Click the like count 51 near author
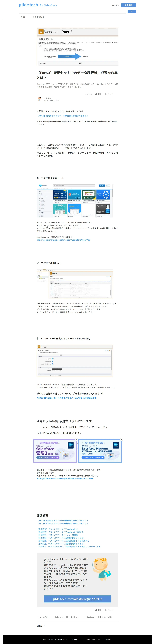 pos(113,94)
